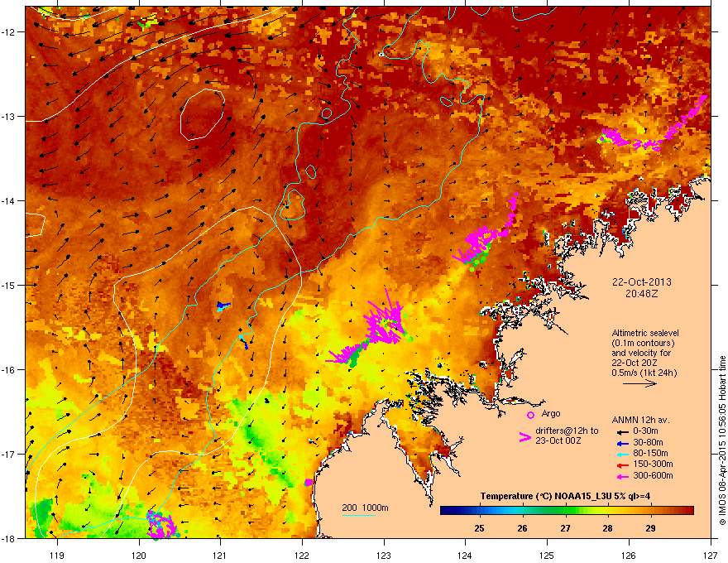
Task: Click the magenta drifters chevron legend symbol
Action: 524,437
